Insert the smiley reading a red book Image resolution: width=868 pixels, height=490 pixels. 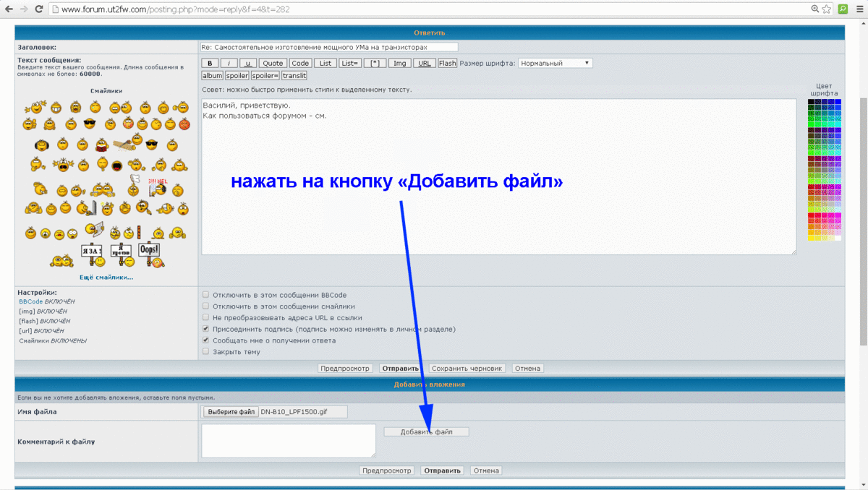pyautogui.click(x=102, y=145)
